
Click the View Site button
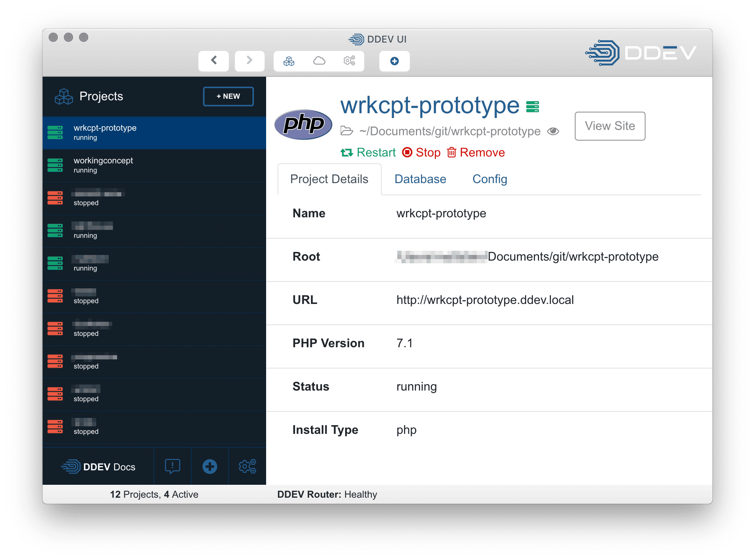pos(610,126)
